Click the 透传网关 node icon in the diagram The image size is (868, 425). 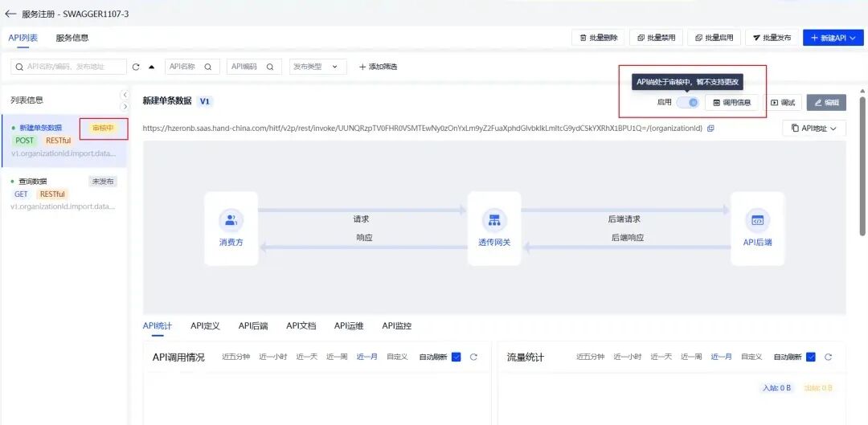(x=493, y=220)
